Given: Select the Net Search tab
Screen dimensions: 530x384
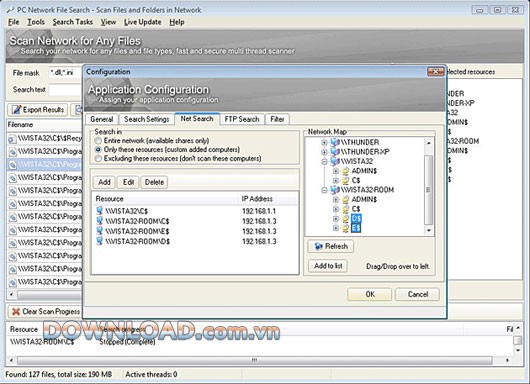Looking at the screenshot, I should [x=197, y=119].
